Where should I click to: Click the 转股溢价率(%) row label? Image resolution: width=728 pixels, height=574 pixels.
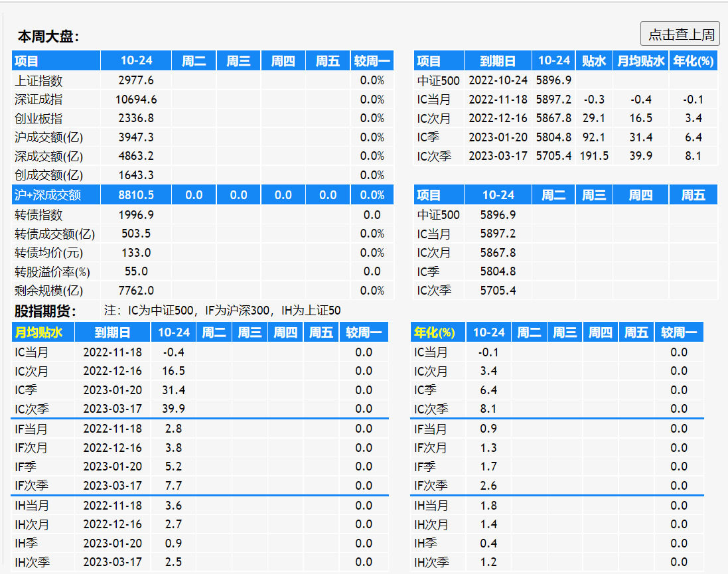[52, 271]
